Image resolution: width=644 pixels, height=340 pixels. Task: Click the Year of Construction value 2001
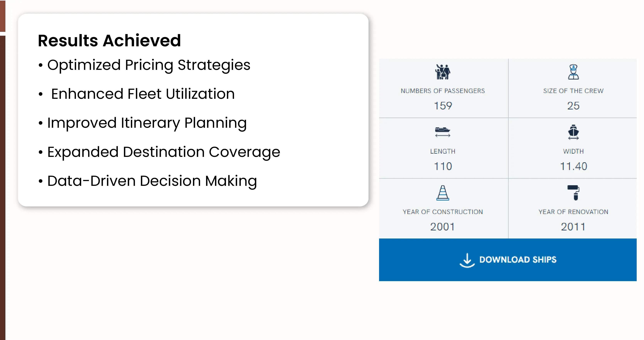click(x=442, y=227)
